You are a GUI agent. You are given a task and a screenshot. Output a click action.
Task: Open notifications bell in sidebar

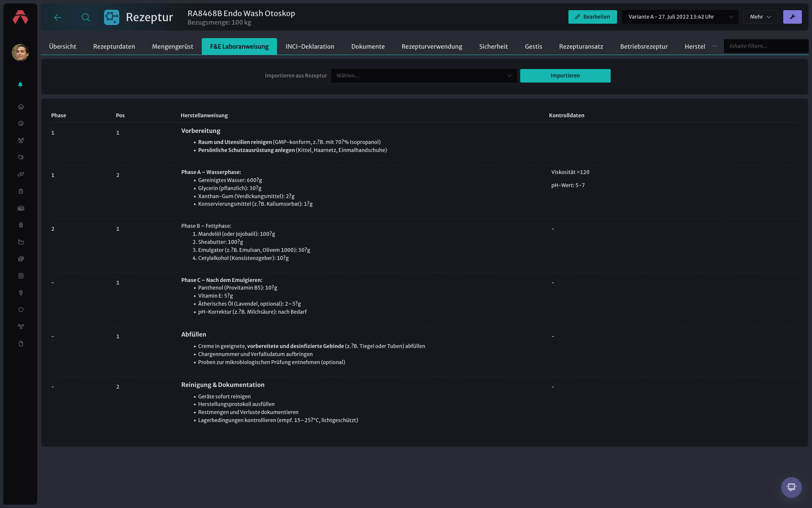(20, 85)
